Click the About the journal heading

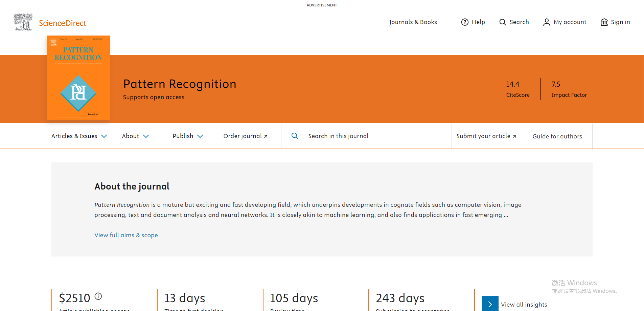click(x=132, y=186)
